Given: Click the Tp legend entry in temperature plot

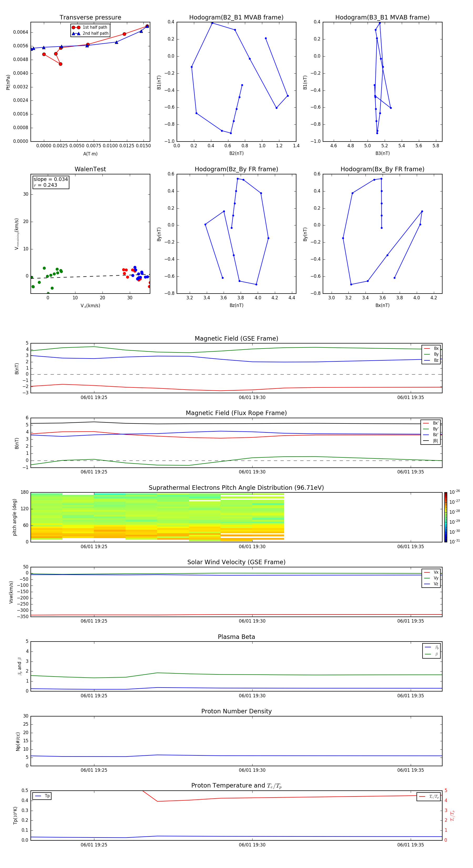Looking at the screenshot, I should click(42, 796).
